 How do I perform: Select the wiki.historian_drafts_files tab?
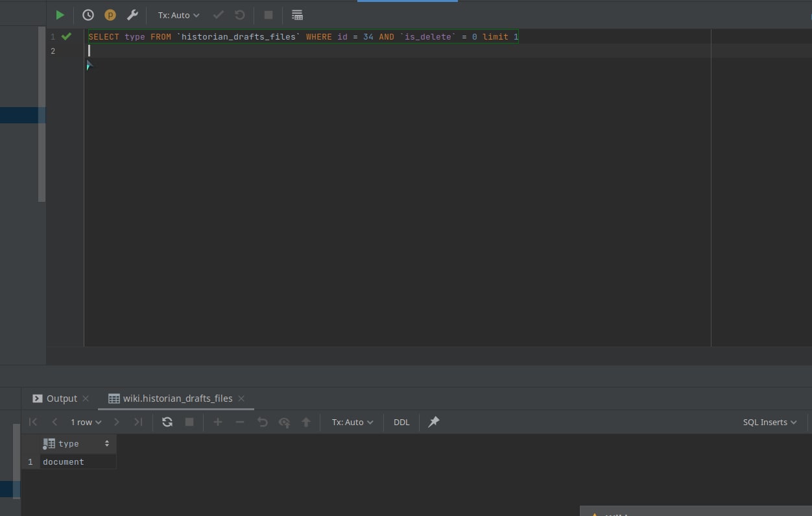177,399
